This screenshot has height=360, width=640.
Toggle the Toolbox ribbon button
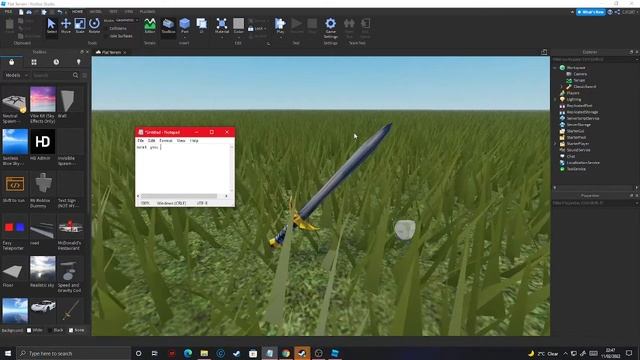point(168,26)
